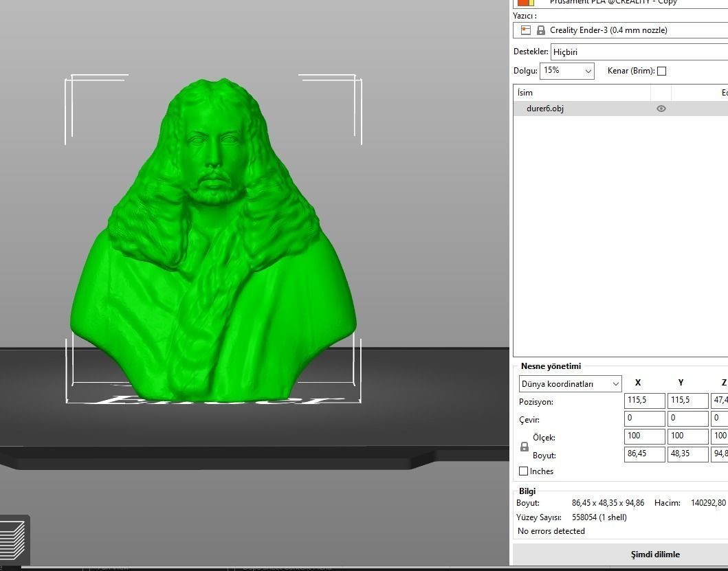Tick the Inches checkbox

click(523, 471)
